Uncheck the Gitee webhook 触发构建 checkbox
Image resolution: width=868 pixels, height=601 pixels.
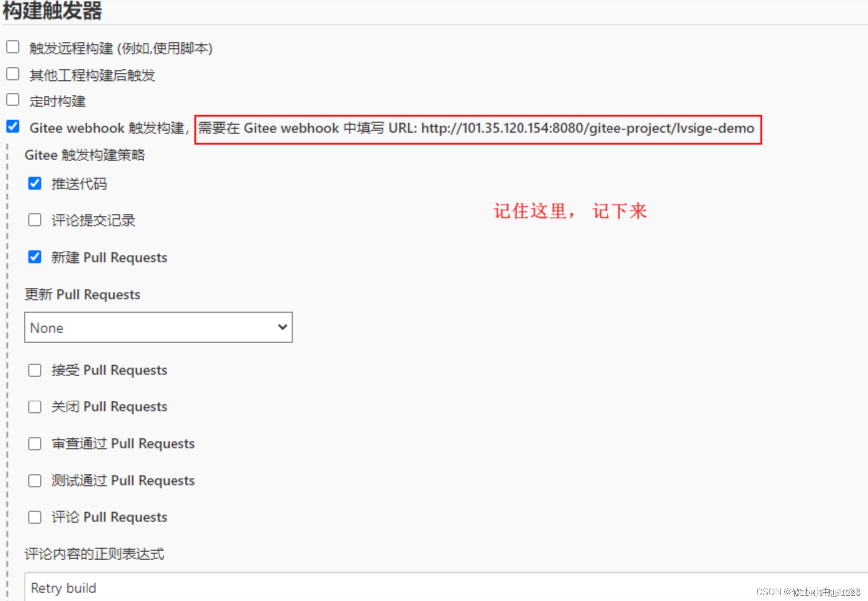pos(13,127)
